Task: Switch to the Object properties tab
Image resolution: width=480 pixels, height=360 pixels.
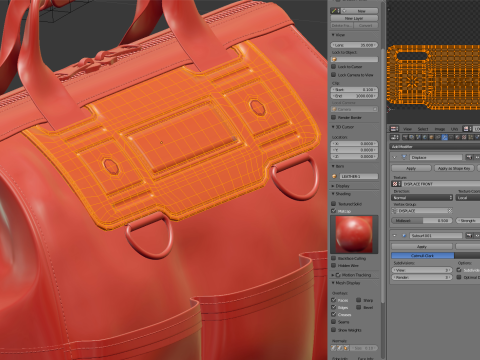Action: point(432,137)
